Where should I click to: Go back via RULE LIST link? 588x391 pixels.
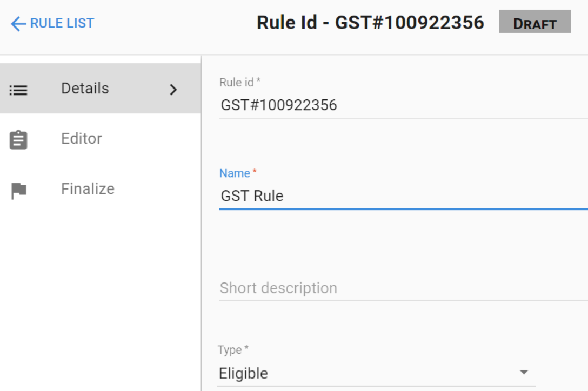62,23
